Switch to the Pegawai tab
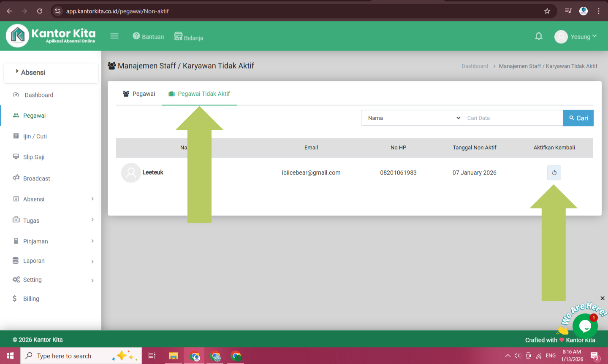608x364 pixels. pos(139,94)
